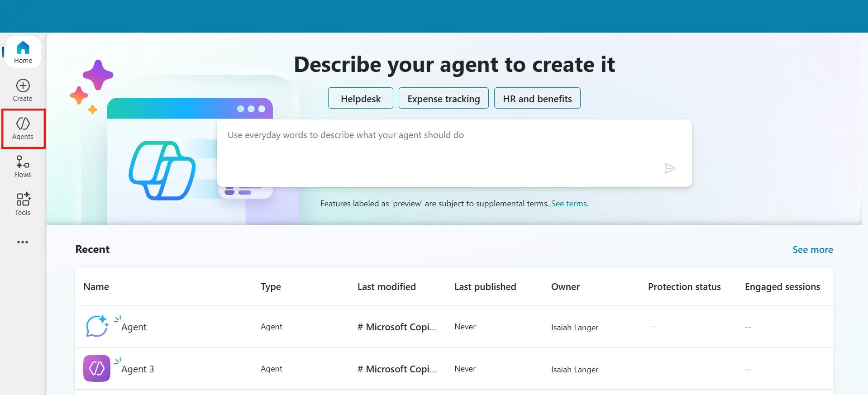Click the Create plus icon
Screen dimensions: 868x395
pos(23,86)
